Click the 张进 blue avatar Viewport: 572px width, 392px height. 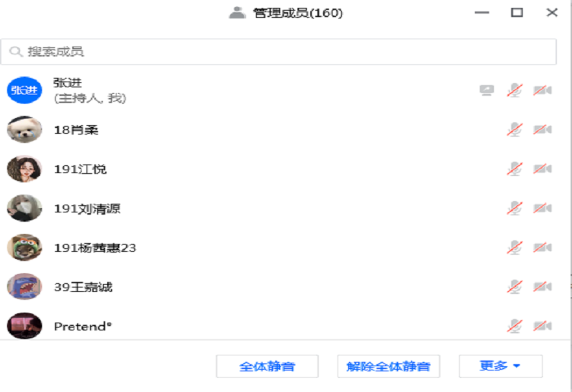point(24,90)
